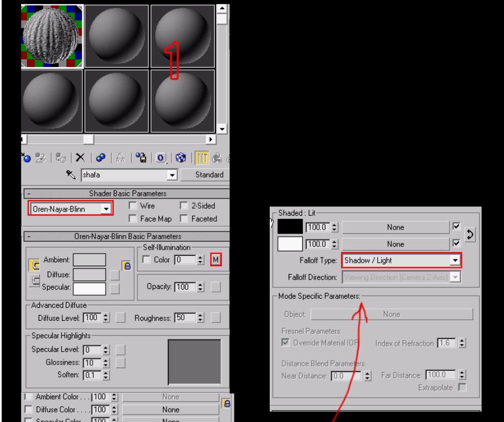Enable the Faceted checkbox
The height and width of the screenshot is (422, 504).
tap(184, 219)
